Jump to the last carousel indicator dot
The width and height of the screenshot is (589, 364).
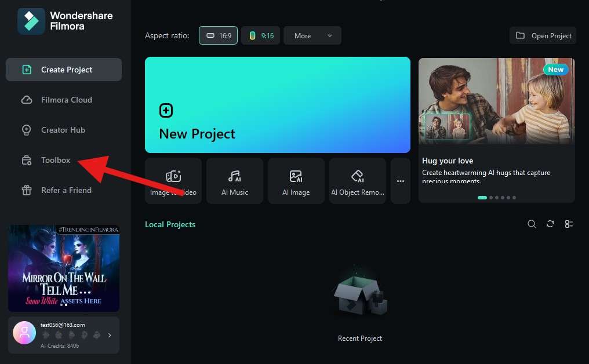click(514, 198)
